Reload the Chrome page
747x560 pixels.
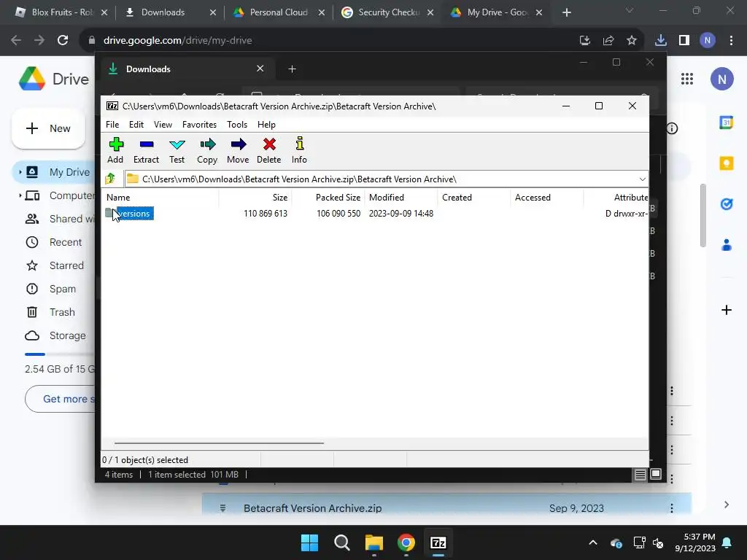tap(63, 41)
